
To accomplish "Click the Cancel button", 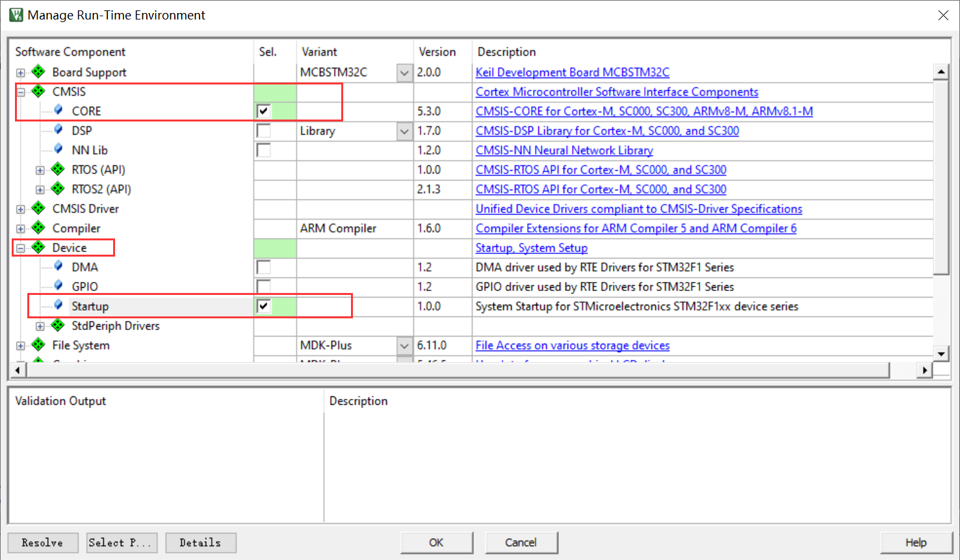I will 521,542.
